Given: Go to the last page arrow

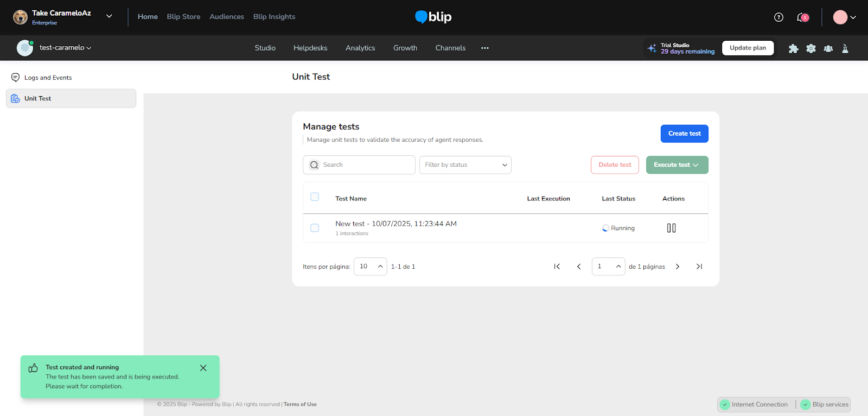Looking at the screenshot, I should [x=699, y=267].
